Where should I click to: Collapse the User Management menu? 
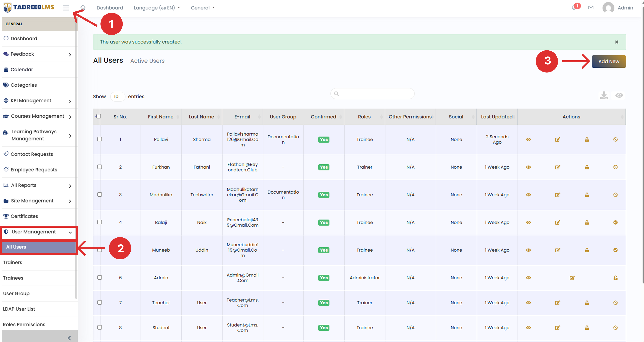(x=38, y=232)
